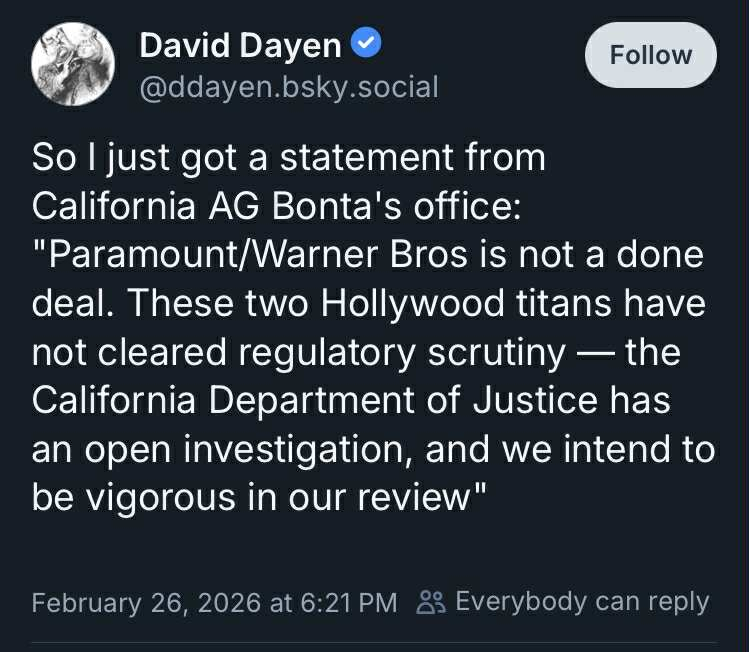Screen dimensions: 749x652
Task: Click the "Paramount/Warner Bros" phrase
Action: click(x=256, y=254)
